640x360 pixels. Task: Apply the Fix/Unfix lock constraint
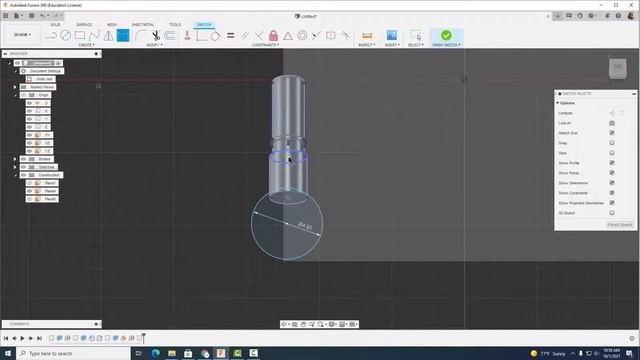273,36
